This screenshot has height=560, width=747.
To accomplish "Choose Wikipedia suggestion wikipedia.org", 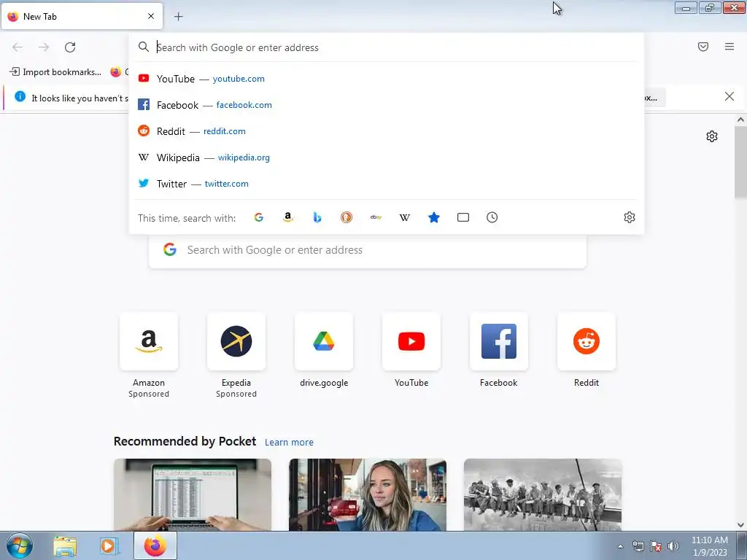I will 387,157.
